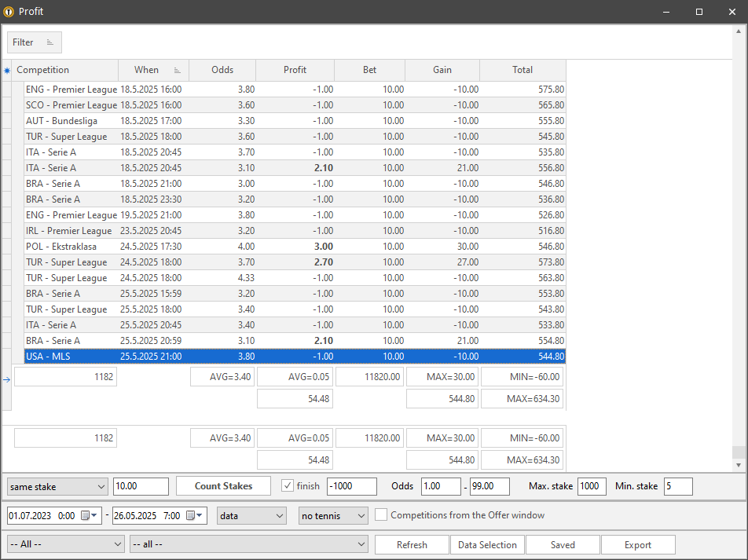The width and height of the screenshot is (748, 560).
Task: Click the blue star icon beside Competition header
Action: point(7,71)
